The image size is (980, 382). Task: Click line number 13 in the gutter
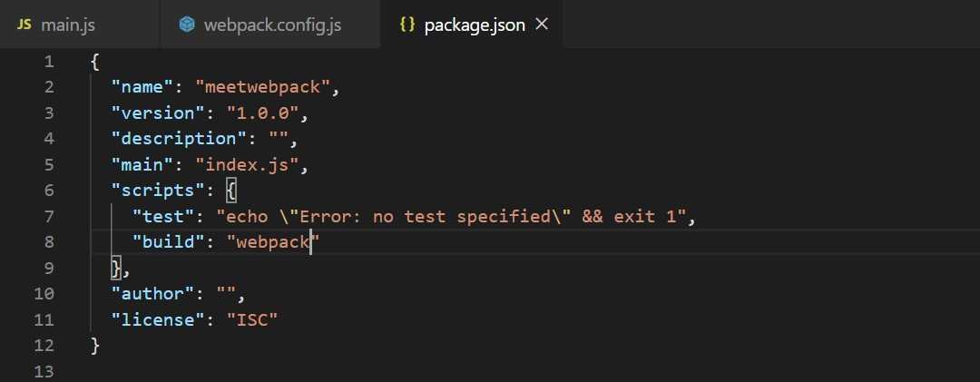point(44,371)
